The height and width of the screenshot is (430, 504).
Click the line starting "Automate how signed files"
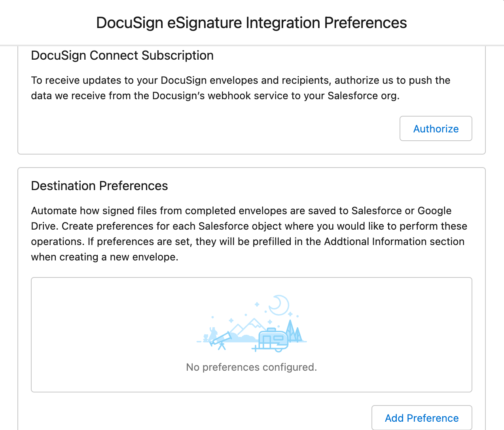point(241,211)
